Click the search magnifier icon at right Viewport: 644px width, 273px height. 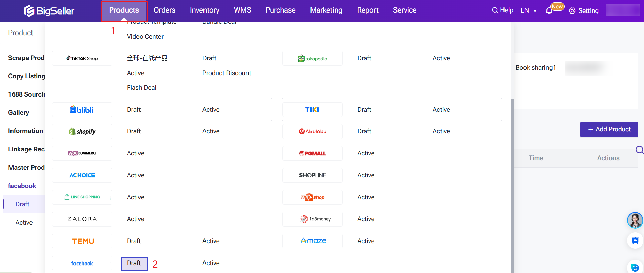click(x=639, y=150)
